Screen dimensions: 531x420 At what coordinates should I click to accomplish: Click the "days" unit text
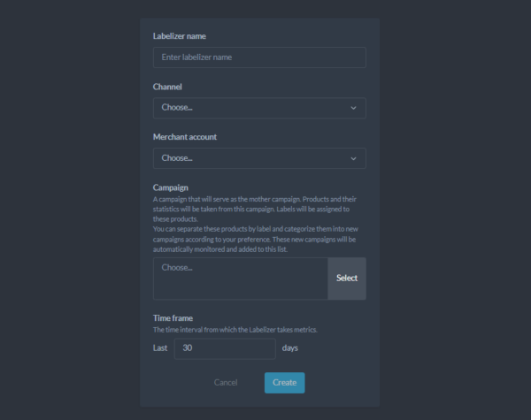(290, 348)
